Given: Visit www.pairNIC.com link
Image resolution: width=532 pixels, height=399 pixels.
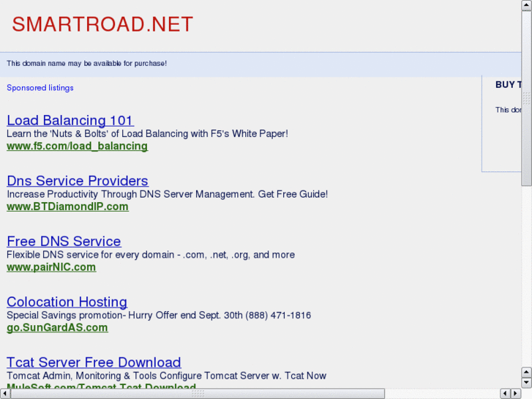Looking at the screenshot, I should click(x=51, y=267).
